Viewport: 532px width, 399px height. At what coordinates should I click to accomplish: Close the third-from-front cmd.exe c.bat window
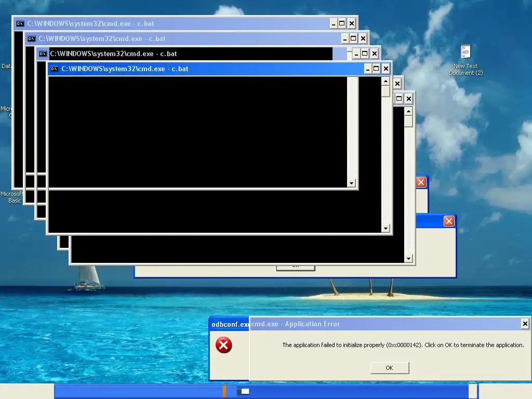tap(363, 38)
